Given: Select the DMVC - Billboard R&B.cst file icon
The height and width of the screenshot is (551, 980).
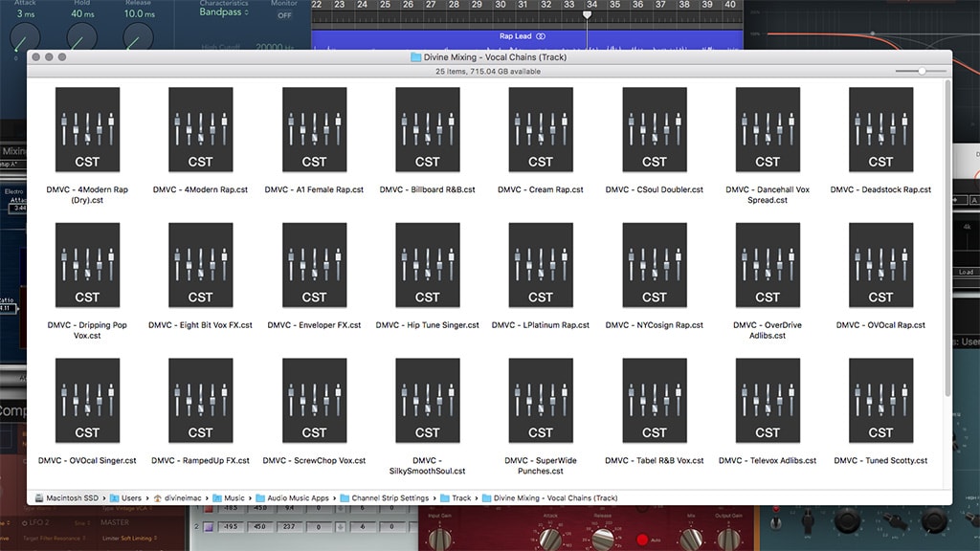Looking at the screenshot, I should point(428,129).
